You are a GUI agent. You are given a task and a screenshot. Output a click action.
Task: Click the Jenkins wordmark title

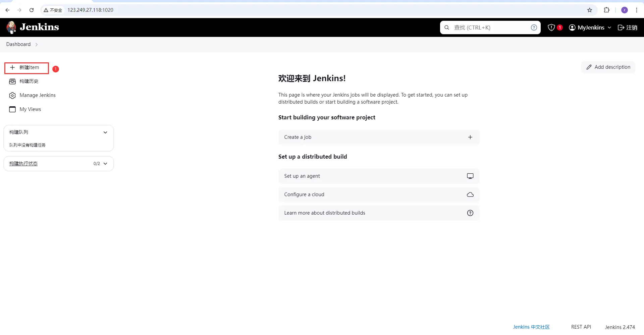coord(39,27)
